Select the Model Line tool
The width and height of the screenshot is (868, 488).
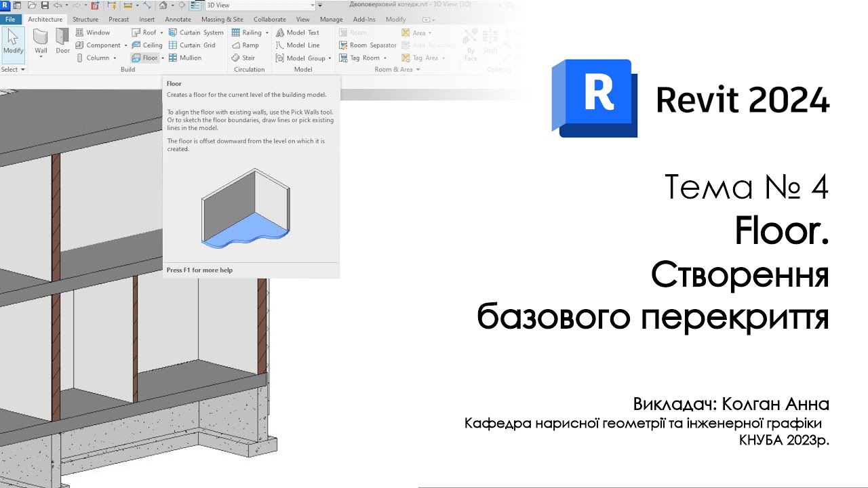[x=298, y=45]
